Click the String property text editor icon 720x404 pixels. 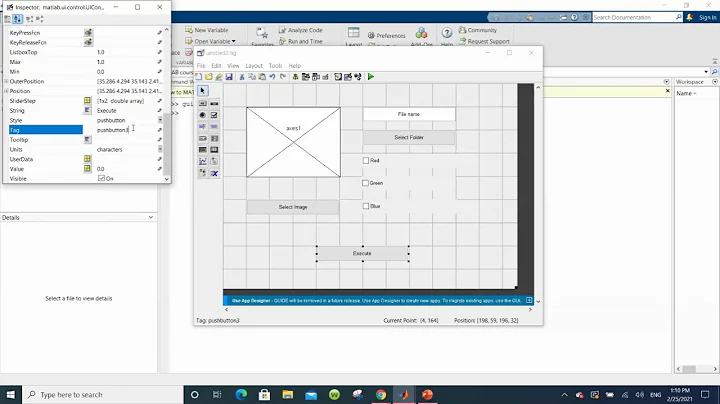(x=87, y=110)
